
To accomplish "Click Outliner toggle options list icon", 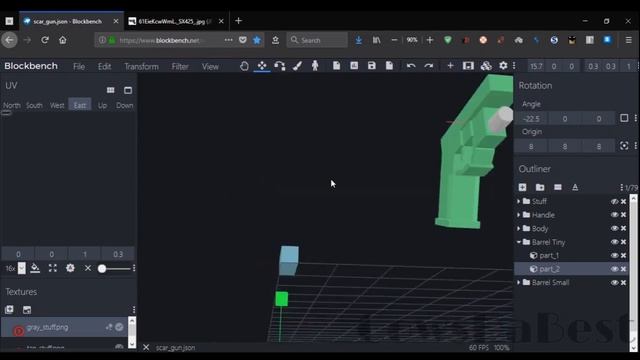I will [x=558, y=187].
